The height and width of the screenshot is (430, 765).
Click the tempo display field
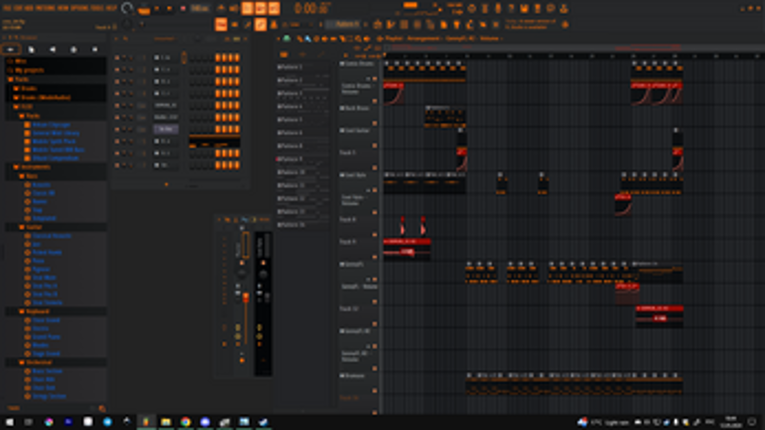200,8
